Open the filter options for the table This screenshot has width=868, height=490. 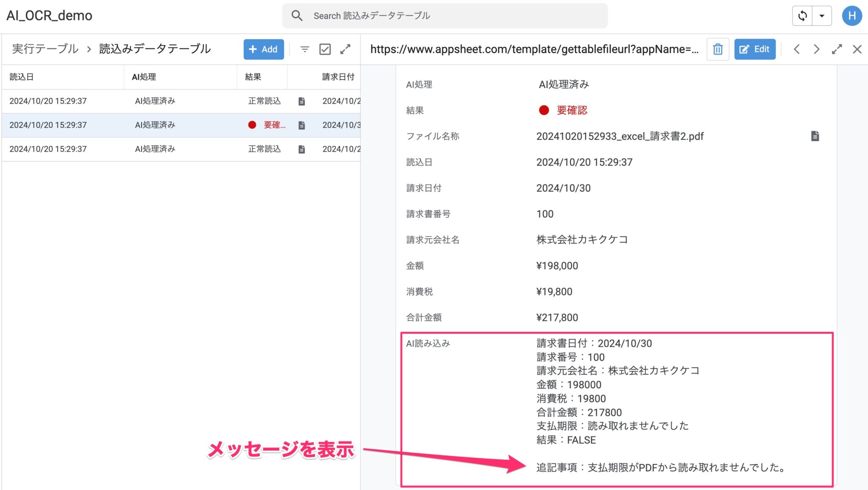(x=304, y=49)
